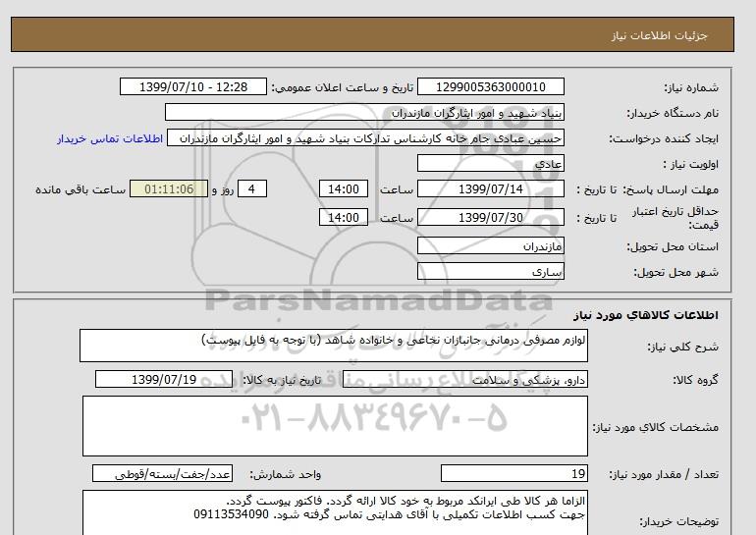Click the شماره نیاز field 1299005363000010
Image resolution: width=756 pixels, height=535 pixels.
[x=490, y=86]
